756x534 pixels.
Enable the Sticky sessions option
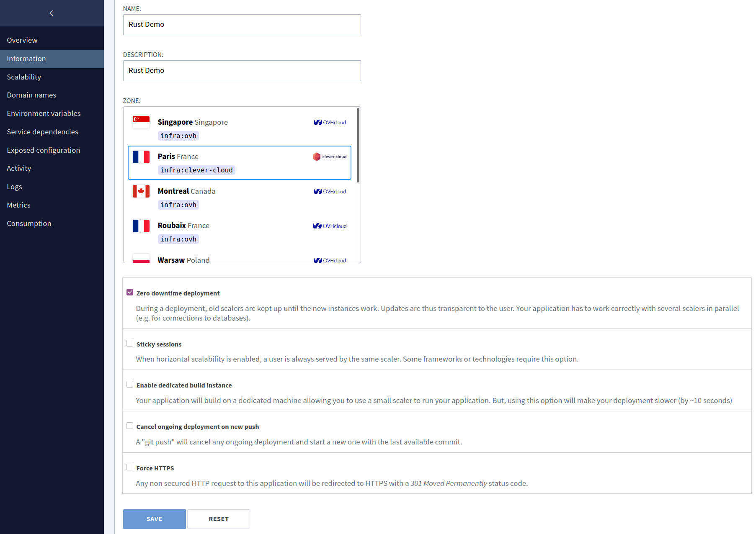(x=130, y=343)
